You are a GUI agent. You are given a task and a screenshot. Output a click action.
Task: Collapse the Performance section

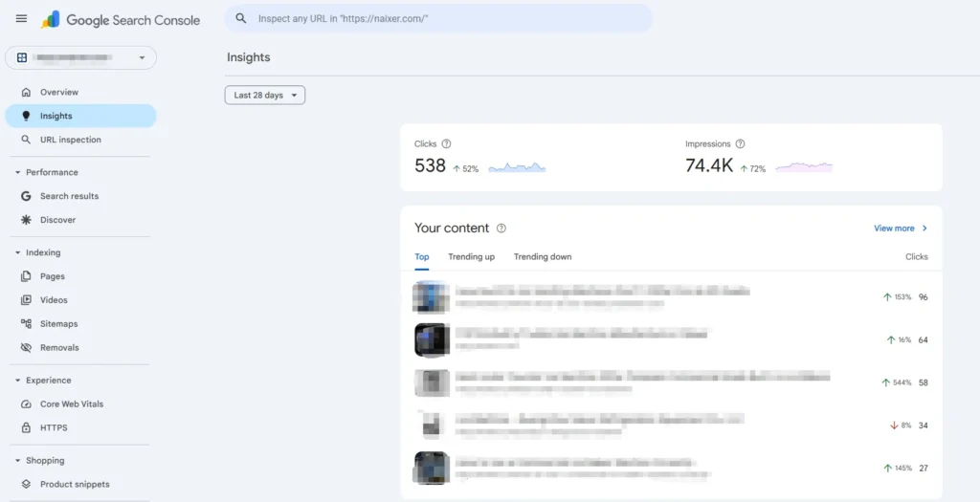tap(47, 172)
